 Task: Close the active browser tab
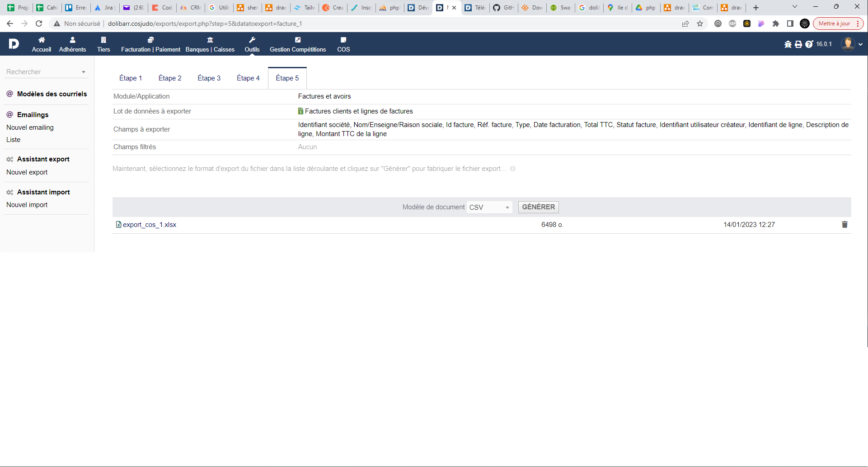[x=454, y=8]
